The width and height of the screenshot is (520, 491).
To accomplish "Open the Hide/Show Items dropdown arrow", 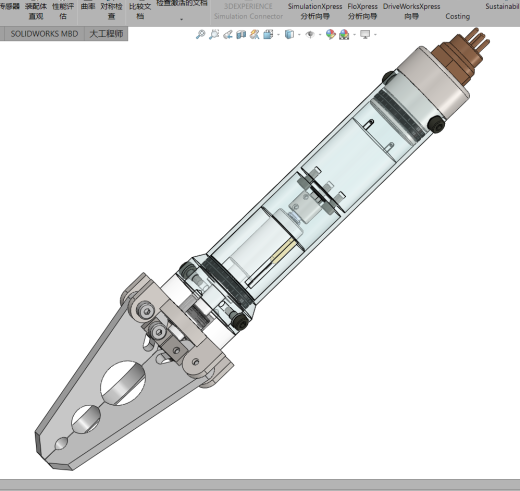I will coord(320,35).
